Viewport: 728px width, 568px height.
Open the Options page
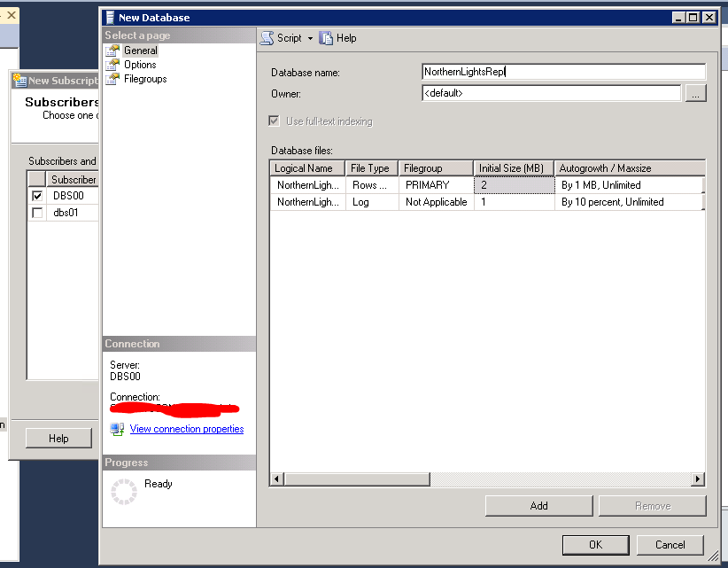pos(140,65)
